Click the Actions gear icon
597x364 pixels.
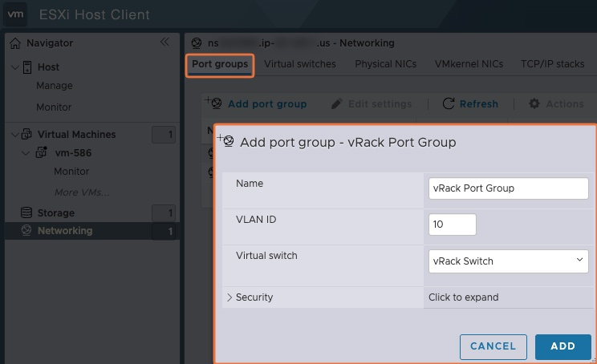coord(534,103)
